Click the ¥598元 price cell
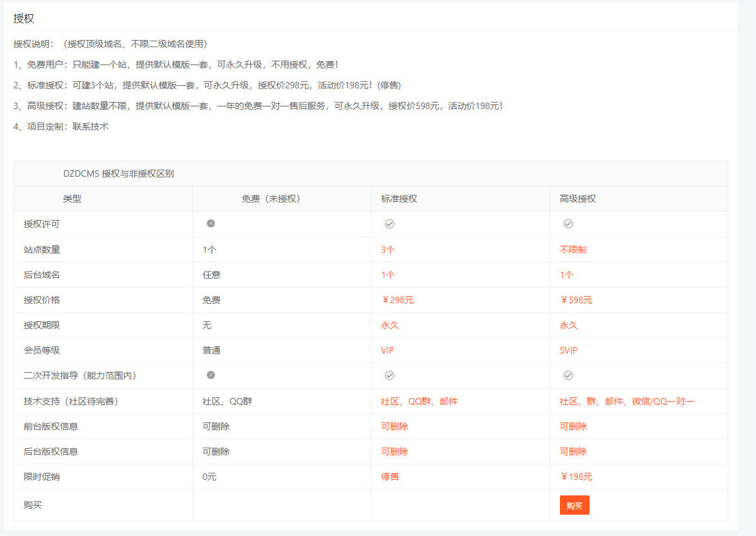Viewport: 756px width, 536px height. [576, 300]
